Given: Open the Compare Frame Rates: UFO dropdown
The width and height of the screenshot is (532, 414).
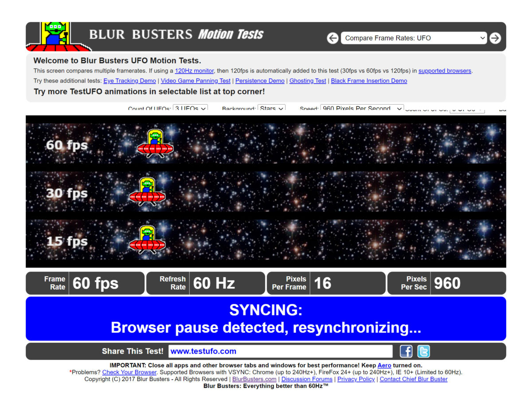Looking at the screenshot, I should (x=414, y=38).
